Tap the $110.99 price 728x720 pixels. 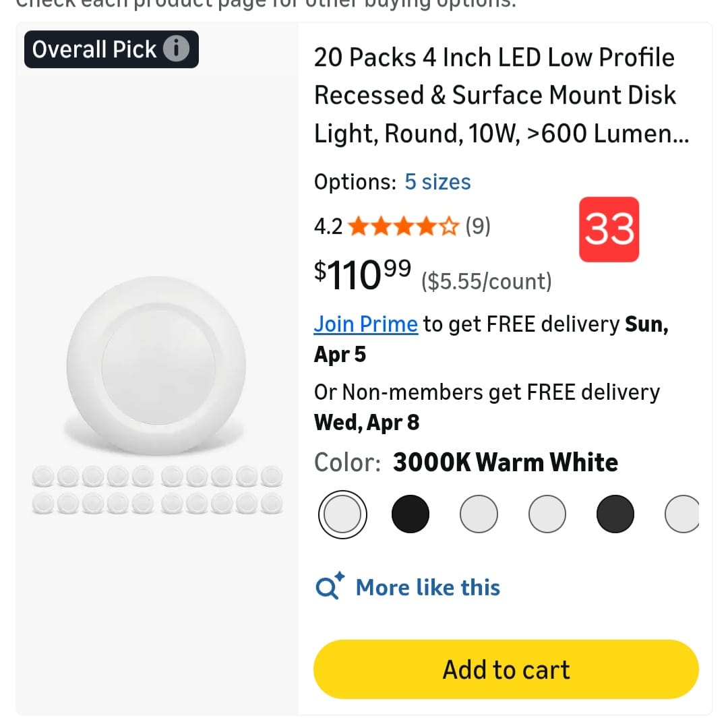click(362, 273)
